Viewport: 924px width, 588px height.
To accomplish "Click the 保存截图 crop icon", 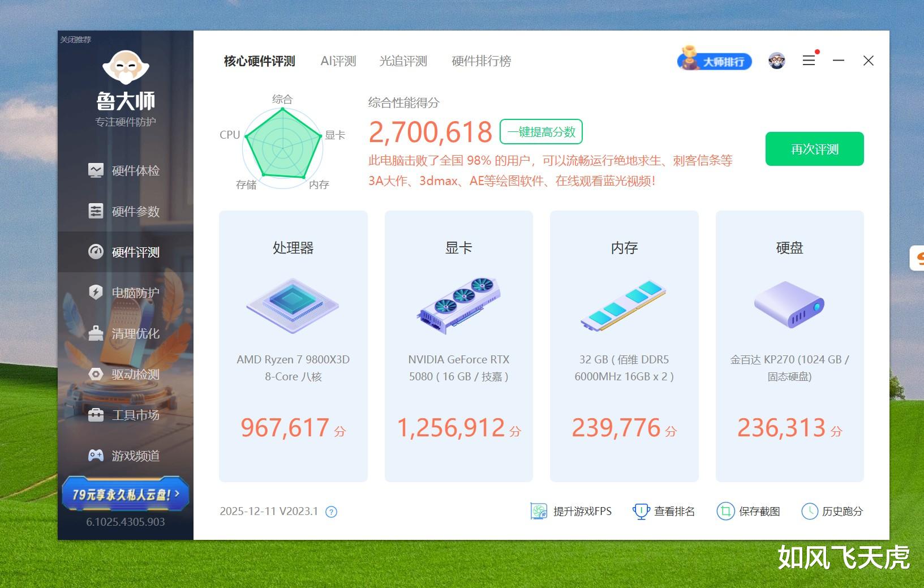I will click(725, 512).
